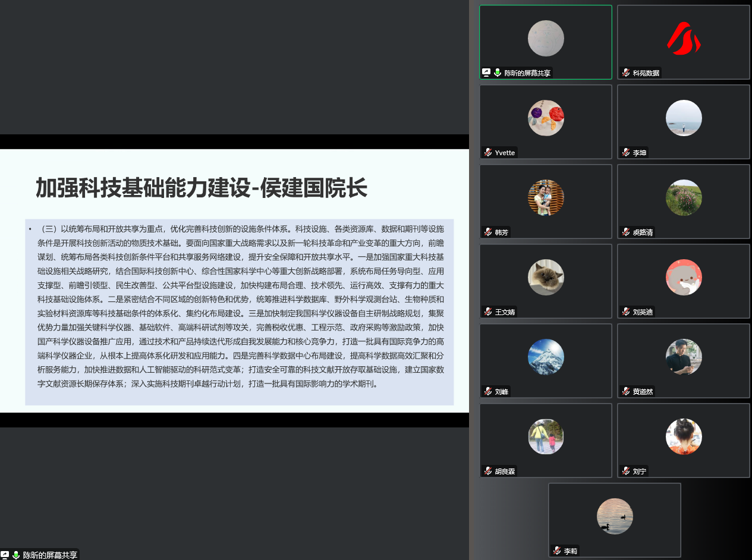Select 科苑数据 red logo avatar

(684, 39)
